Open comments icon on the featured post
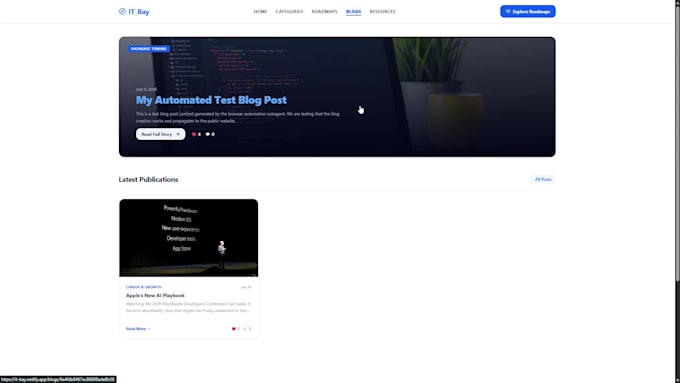Image resolution: width=680 pixels, height=383 pixels. pos(208,134)
